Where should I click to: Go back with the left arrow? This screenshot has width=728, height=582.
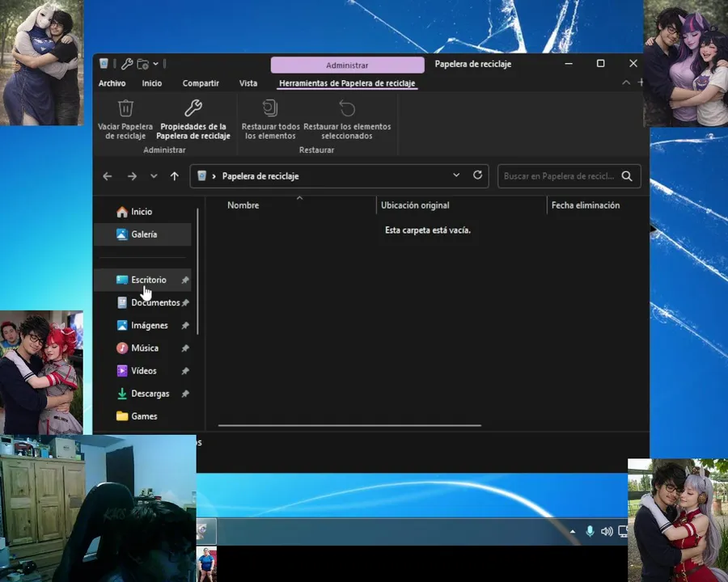coord(108,176)
